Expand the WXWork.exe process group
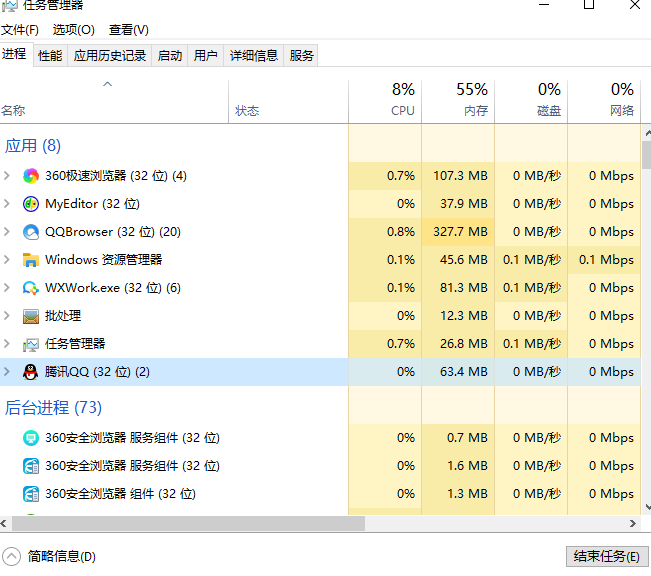 click(x=8, y=288)
